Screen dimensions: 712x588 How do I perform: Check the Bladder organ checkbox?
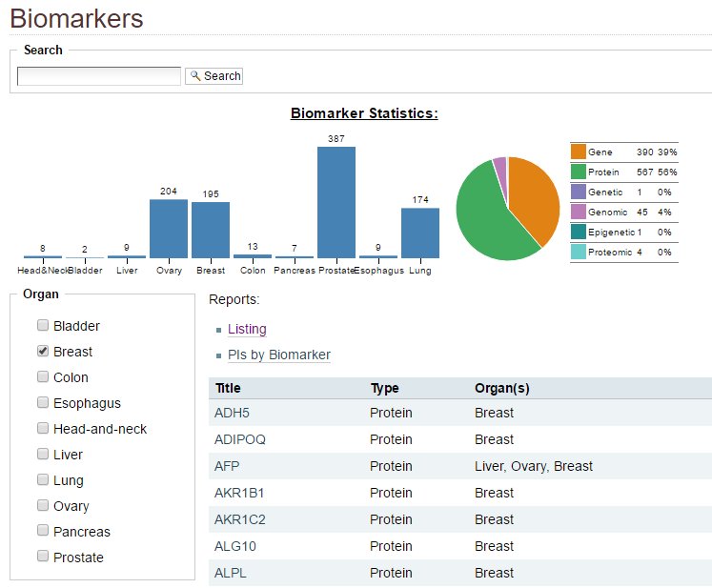[43, 325]
